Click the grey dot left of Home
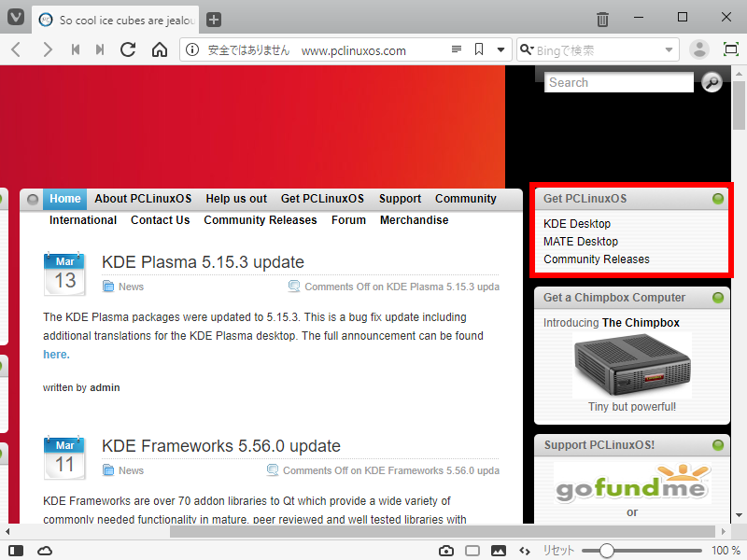 coord(33,199)
